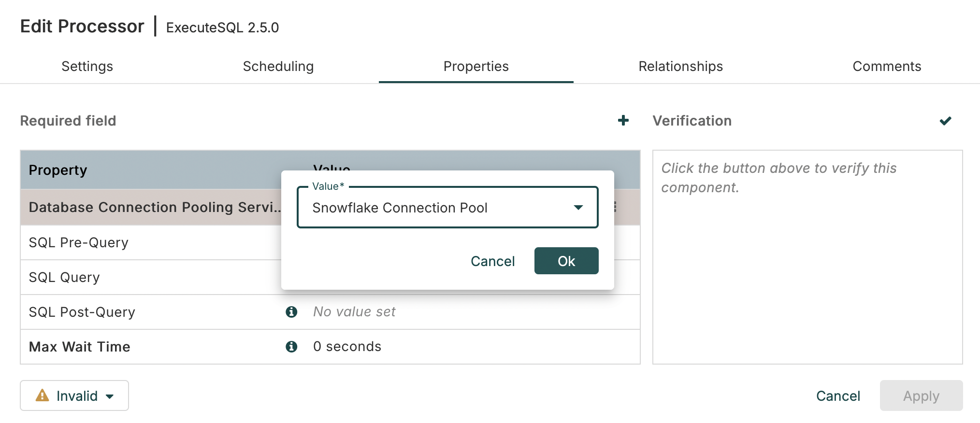980x423 pixels.
Task: Click the Apply button
Action: click(x=921, y=396)
